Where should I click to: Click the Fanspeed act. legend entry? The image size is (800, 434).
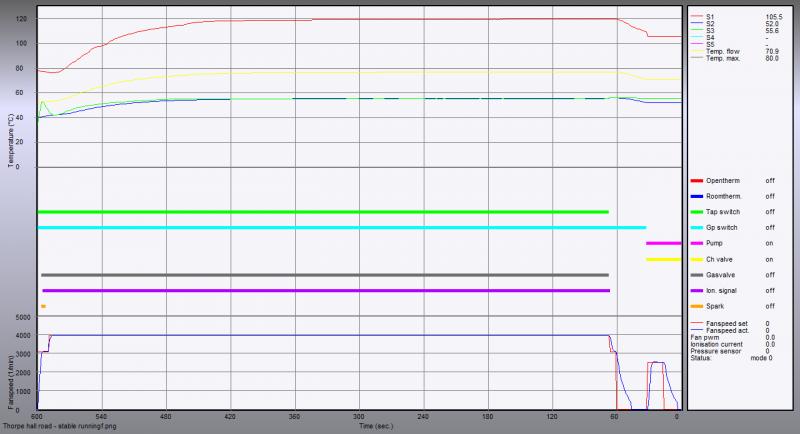pyautogui.click(x=728, y=331)
